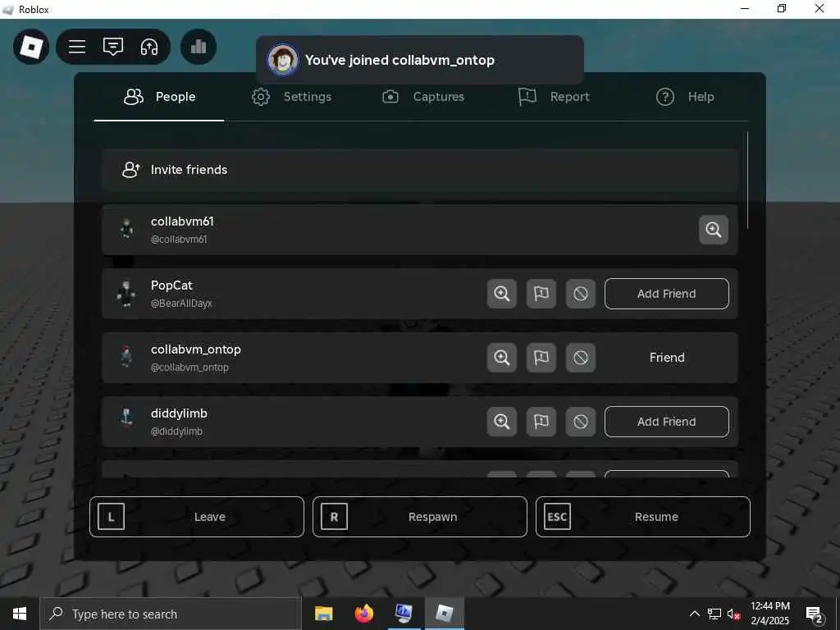This screenshot has height=630, width=840.
Task: Open the Roblox logo menu button
Action: pyautogui.click(x=31, y=47)
